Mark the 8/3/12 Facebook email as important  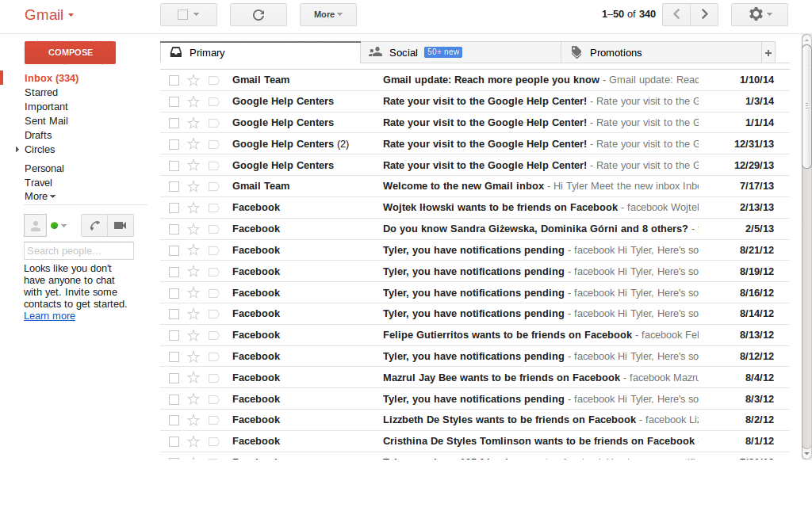point(214,399)
